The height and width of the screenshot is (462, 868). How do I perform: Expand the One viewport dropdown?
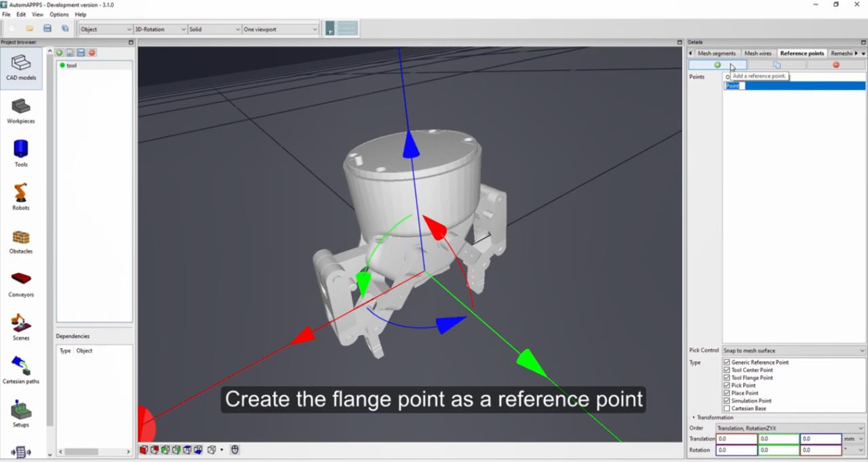280,29
